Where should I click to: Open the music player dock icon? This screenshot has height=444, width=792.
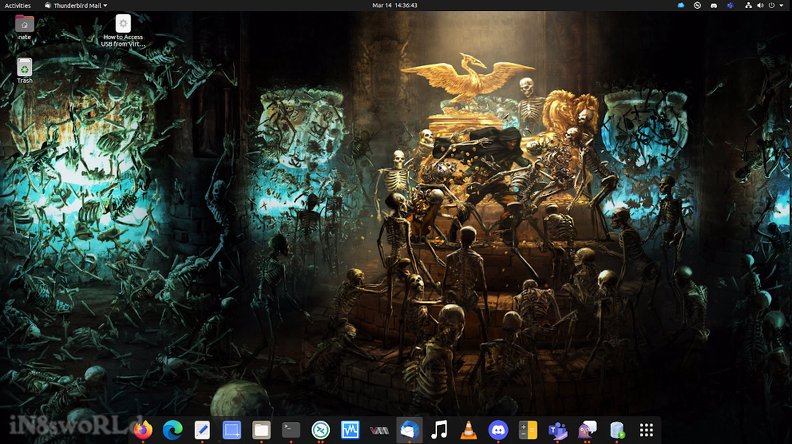tap(439, 430)
